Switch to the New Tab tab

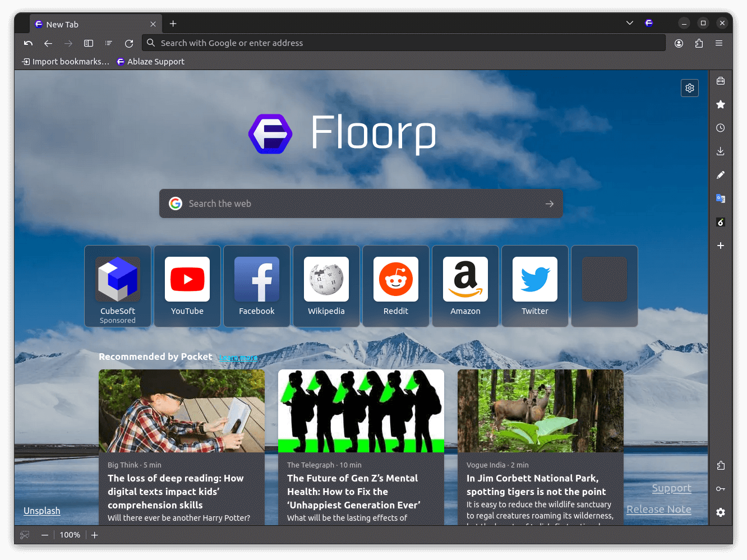pyautogui.click(x=84, y=24)
